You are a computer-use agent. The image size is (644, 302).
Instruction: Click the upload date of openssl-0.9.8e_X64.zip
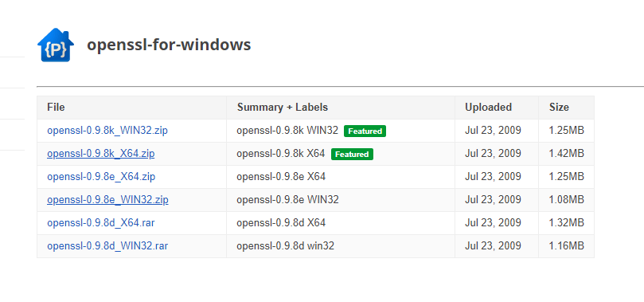pyautogui.click(x=493, y=177)
